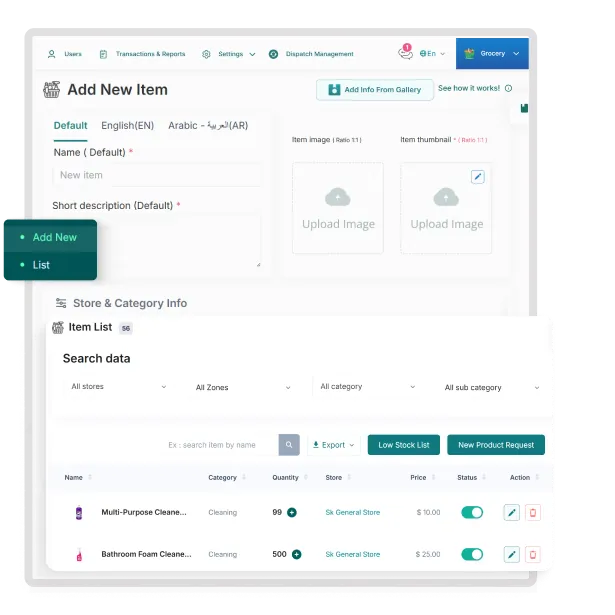Expand the All Zones filter
The width and height of the screenshot is (615, 615).
click(243, 387)
